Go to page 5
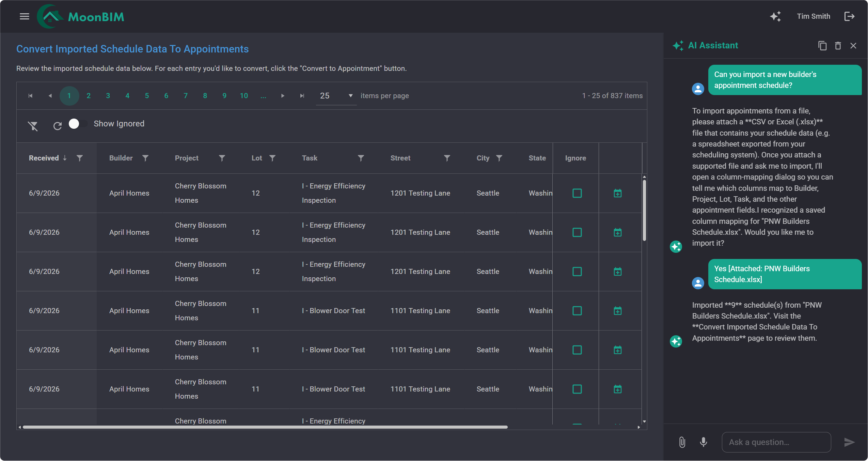 pyautogui.click(x=147, y=96)
